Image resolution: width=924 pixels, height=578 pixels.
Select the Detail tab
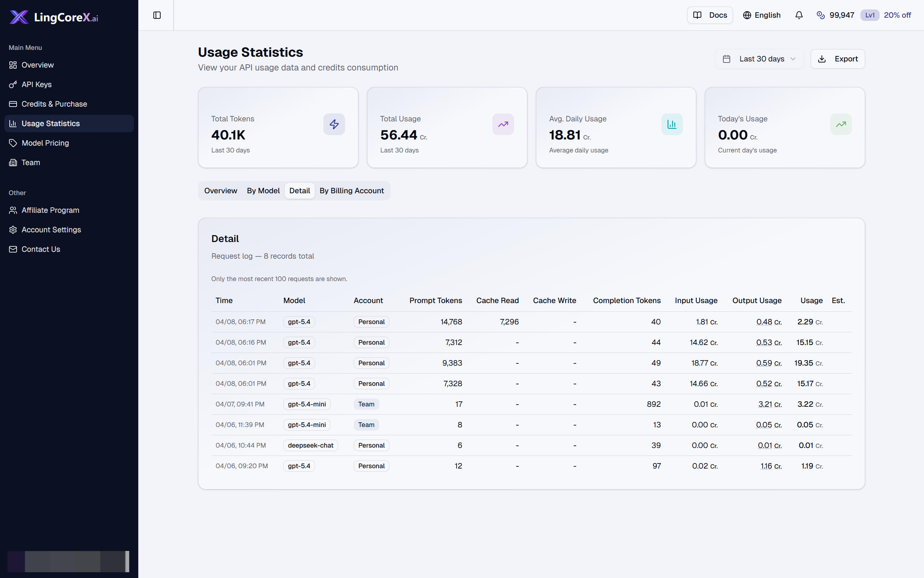pos(299,191)
